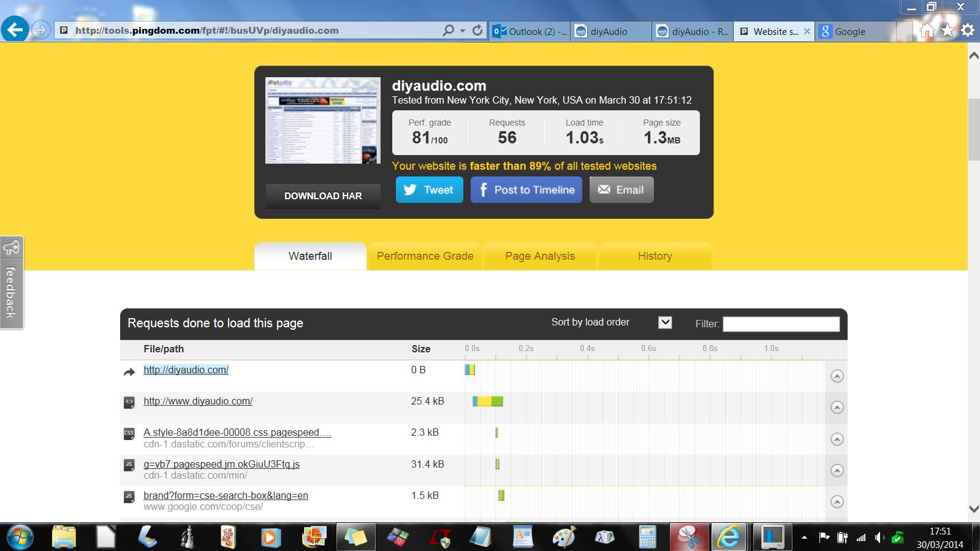Click Internet Explorer taskbar icon
Image resolution: width=980 pixels, height=551 pixels.
tap(729, 538)
